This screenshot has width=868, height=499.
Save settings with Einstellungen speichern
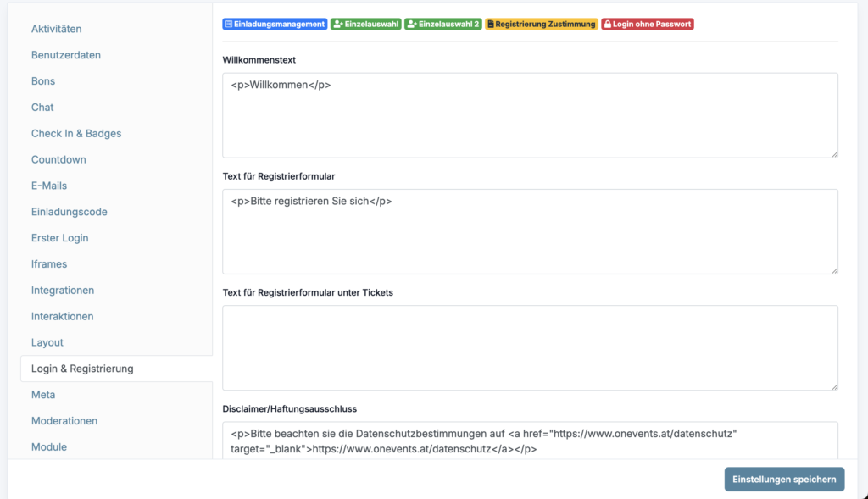pos(784,479)
